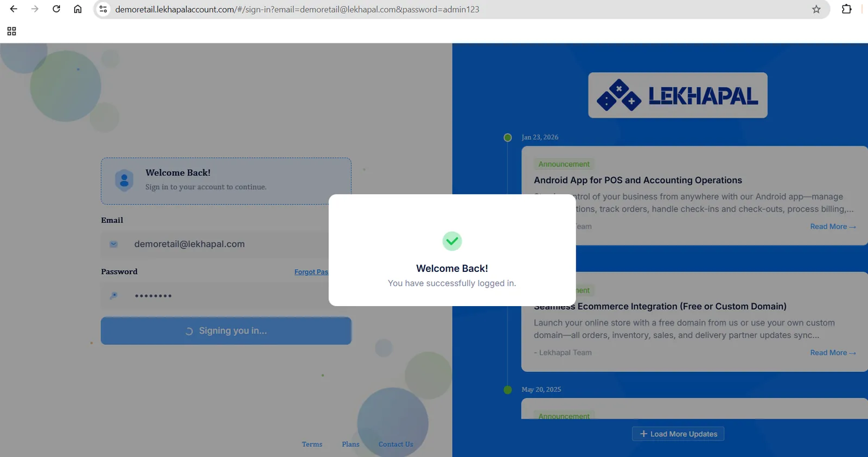Click '- Lekhapal Team' under Ecommerce card
The height and width of the screenshot is (457, 868).
[563, 353]
